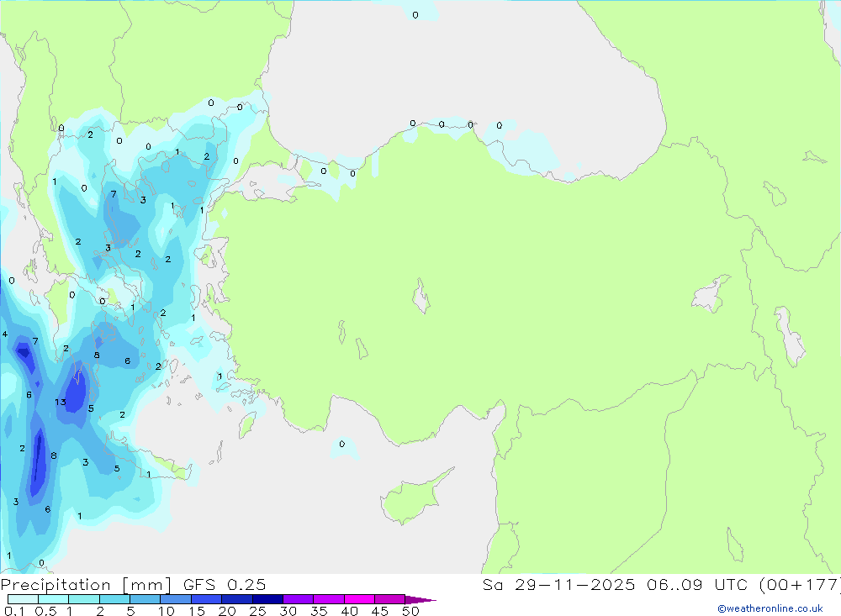Click the '4' precipitation value on map

[5, 334]
